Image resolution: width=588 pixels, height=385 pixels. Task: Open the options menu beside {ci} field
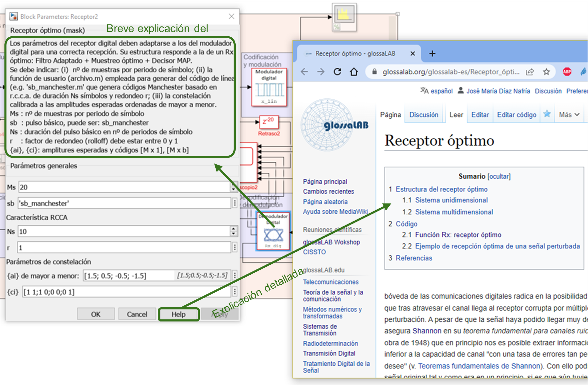234,292
